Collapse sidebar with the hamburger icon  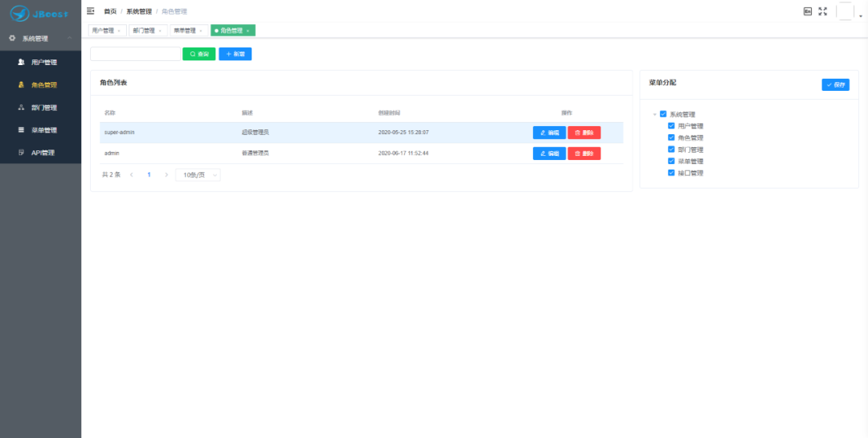91,11
